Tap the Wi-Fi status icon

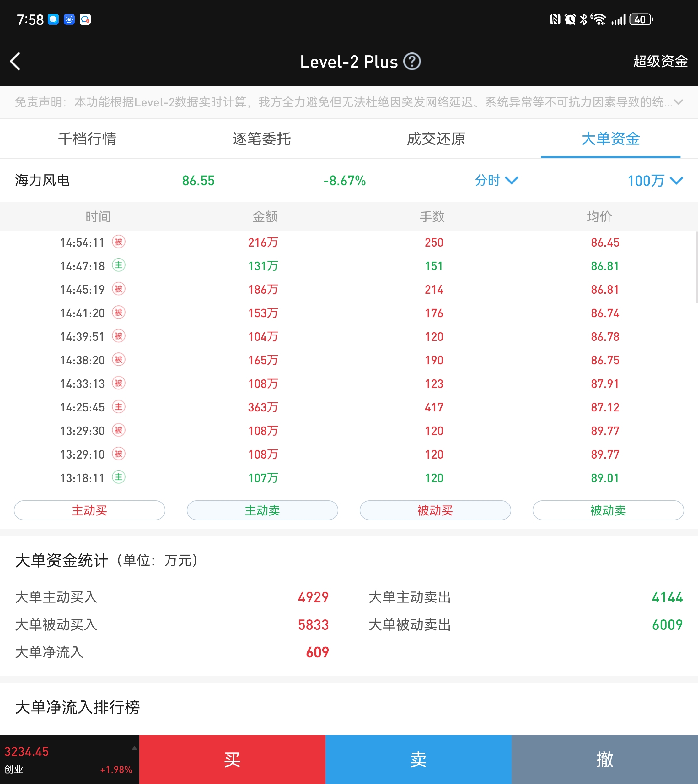point(599,19)
